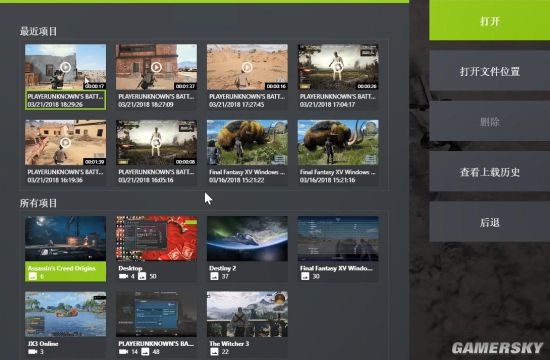Click the JX3 Online video camera icon
The height and width of the screenshot is (360, 550).
(x=32, y=352)
